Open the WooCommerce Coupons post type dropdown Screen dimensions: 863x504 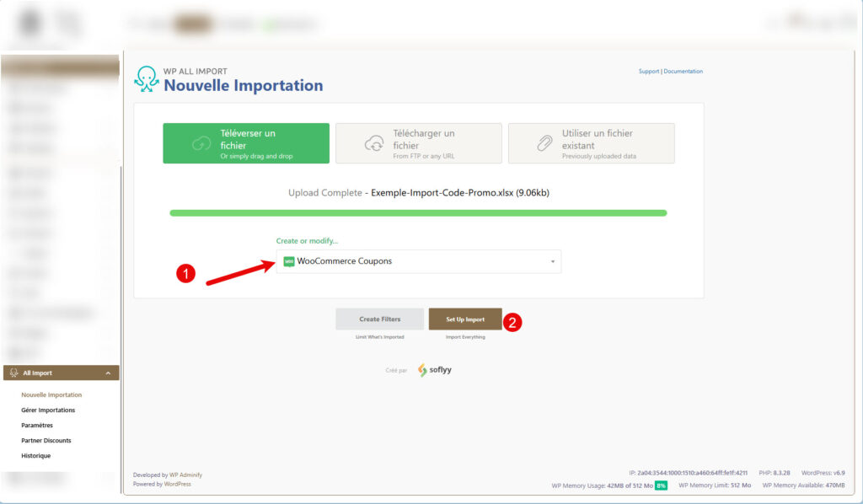click(419, 261)
